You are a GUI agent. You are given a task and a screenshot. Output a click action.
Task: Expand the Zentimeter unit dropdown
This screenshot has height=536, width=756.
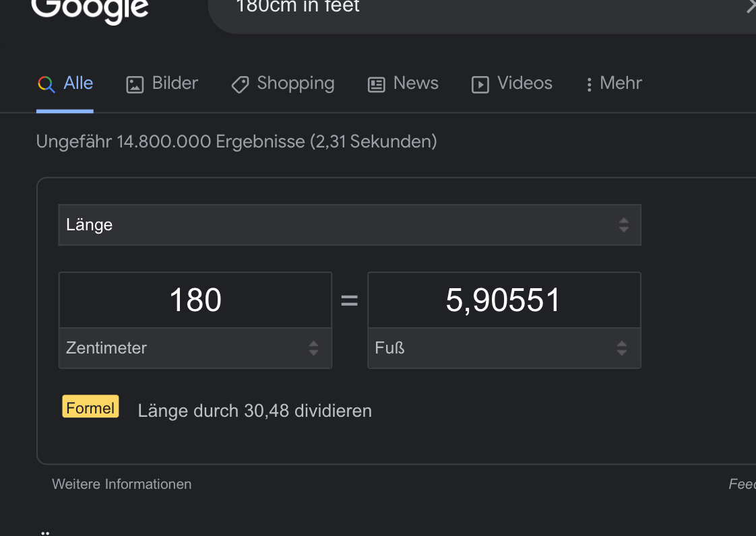tap(195, 348)
